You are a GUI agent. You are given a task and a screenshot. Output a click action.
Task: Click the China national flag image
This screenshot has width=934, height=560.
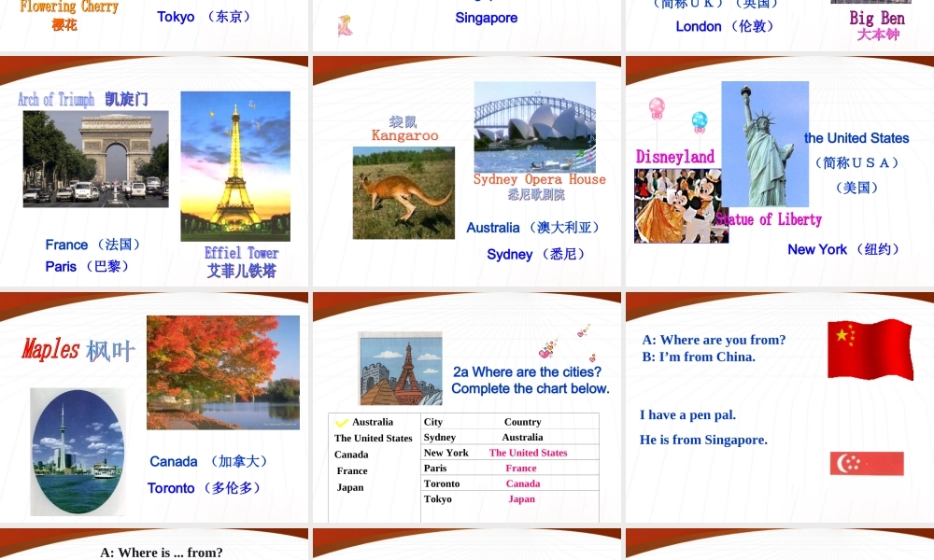pyautogui.click(x=870, y=349)
